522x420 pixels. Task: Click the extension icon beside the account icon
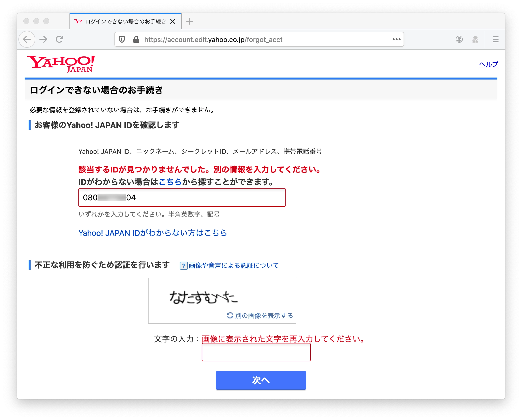[475, 39]
